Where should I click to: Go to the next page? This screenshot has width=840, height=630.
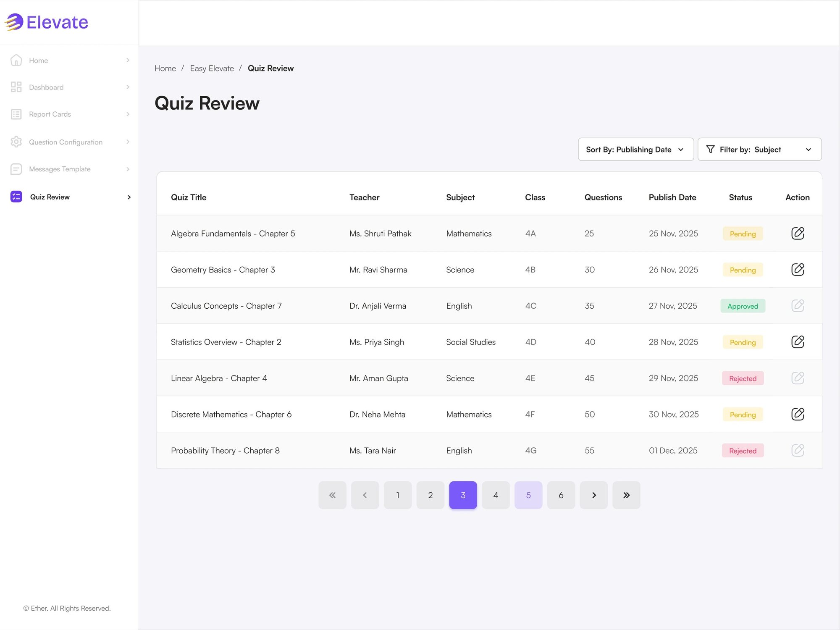tap(593, 495)
